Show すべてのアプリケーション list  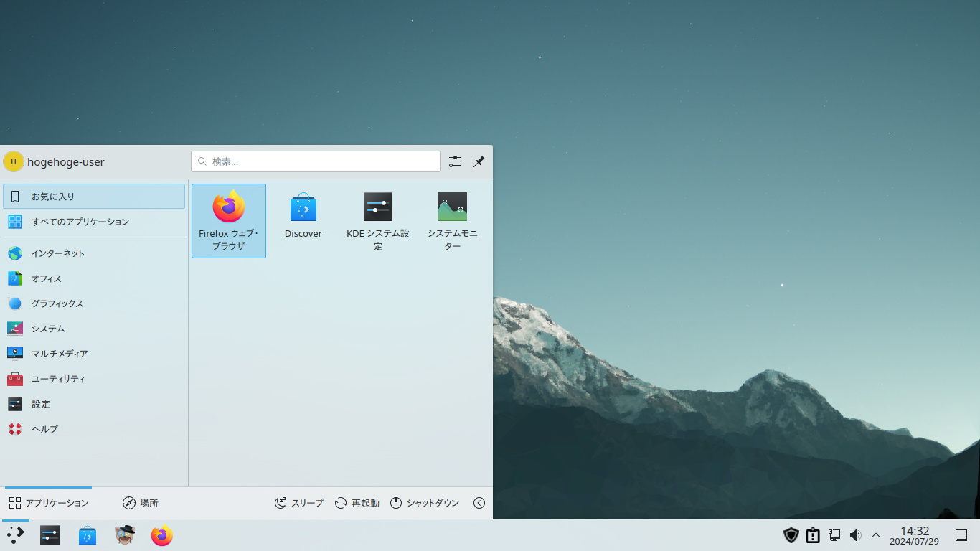coord(94,222)
